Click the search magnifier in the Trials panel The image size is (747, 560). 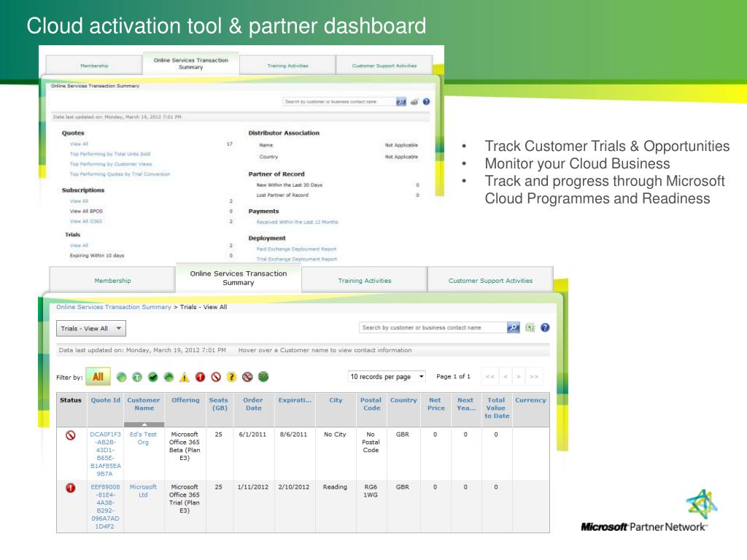coord(513,327)
